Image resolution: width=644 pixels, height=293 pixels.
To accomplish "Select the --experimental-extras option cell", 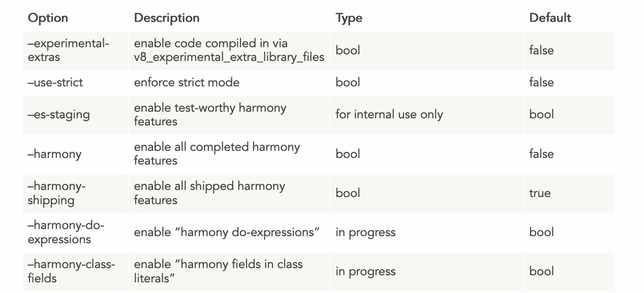I will coord(68,50).
